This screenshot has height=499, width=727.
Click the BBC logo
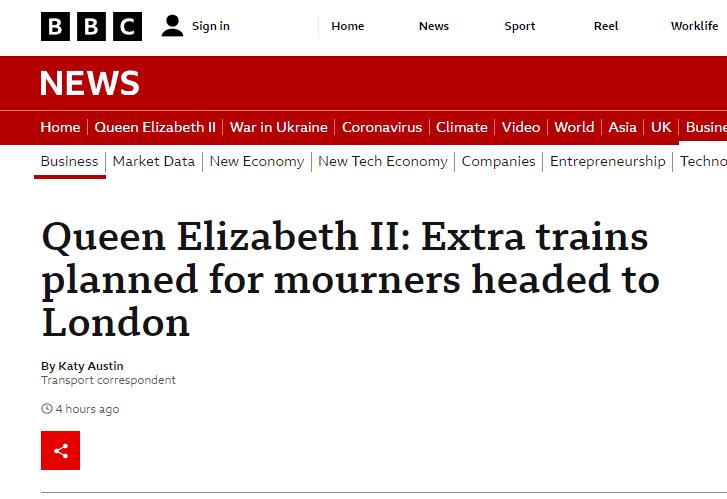(x=91, y=26)
